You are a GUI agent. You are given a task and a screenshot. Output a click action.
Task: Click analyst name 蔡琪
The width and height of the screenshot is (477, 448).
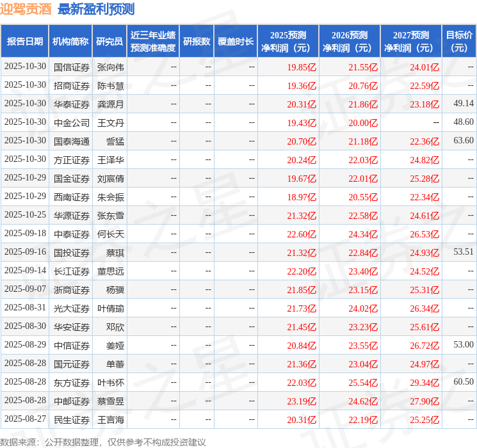115,253
